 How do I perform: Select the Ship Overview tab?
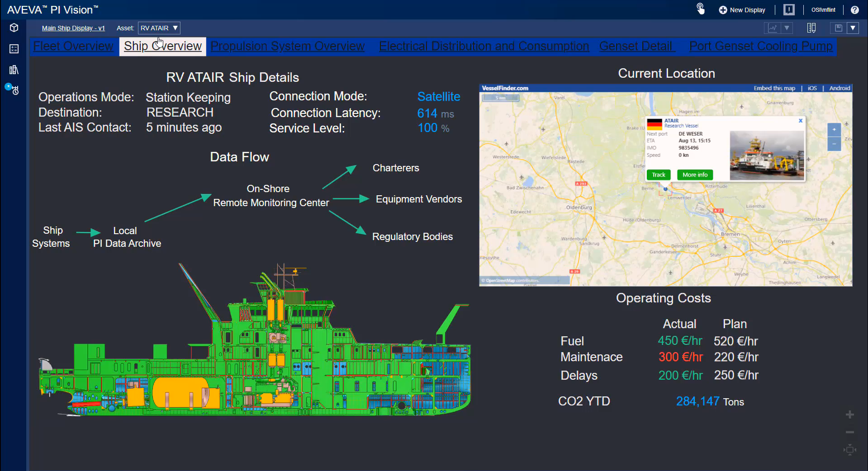pos(163,46)
